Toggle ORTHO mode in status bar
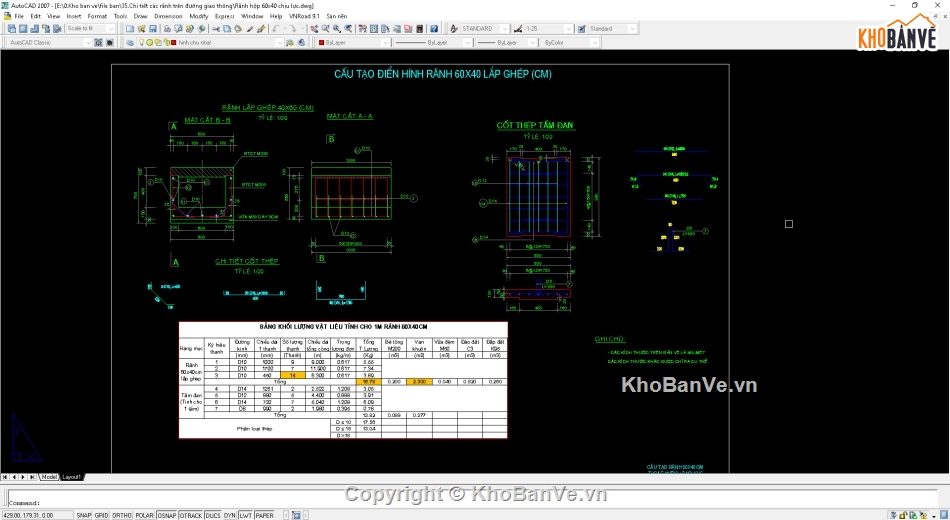This screenshot has height=520, width=950. (x=122, y=515)
